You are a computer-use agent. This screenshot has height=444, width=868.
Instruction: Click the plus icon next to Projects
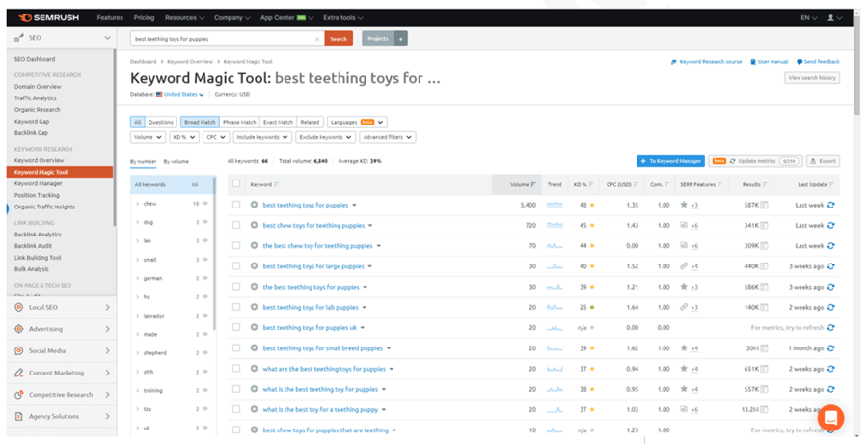[x=401, y=39]
